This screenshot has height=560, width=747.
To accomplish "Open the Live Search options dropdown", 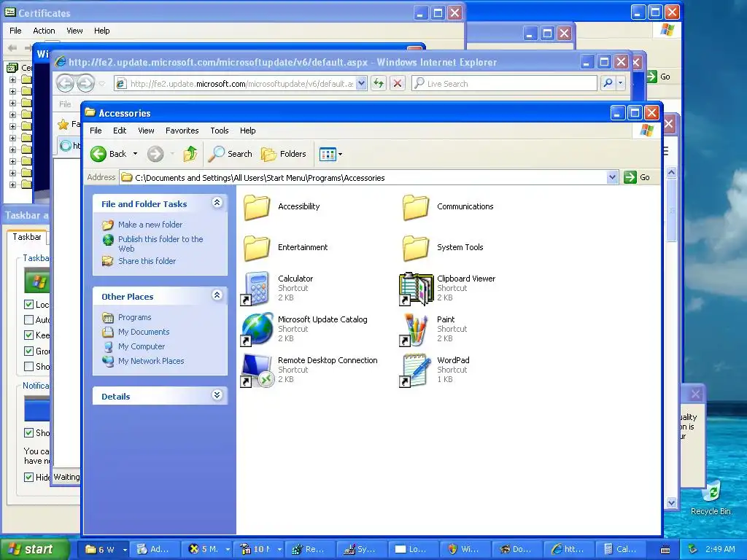I will coord(620,83).
